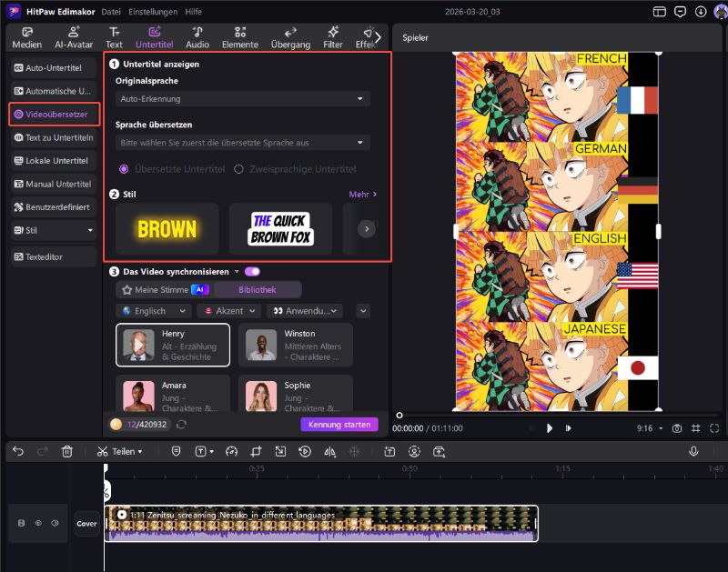Take a snapshot with the camera icon

pyautogui.click(x=676, y=427)
